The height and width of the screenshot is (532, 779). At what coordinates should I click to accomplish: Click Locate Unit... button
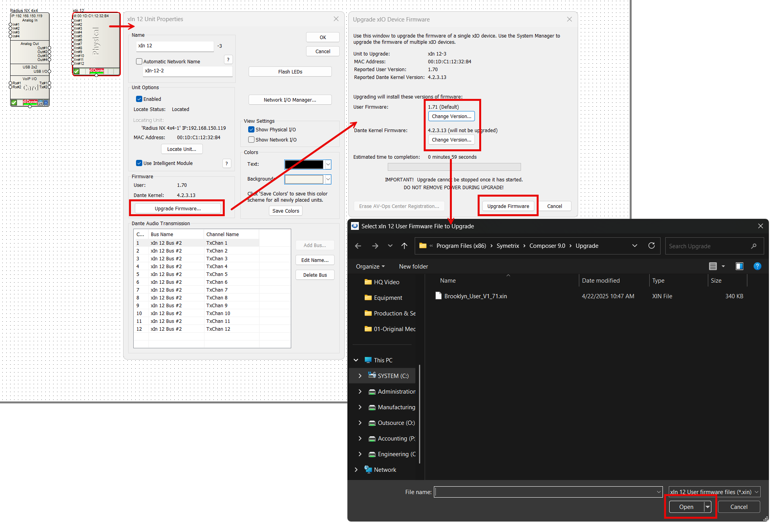(x=182, y=149)
